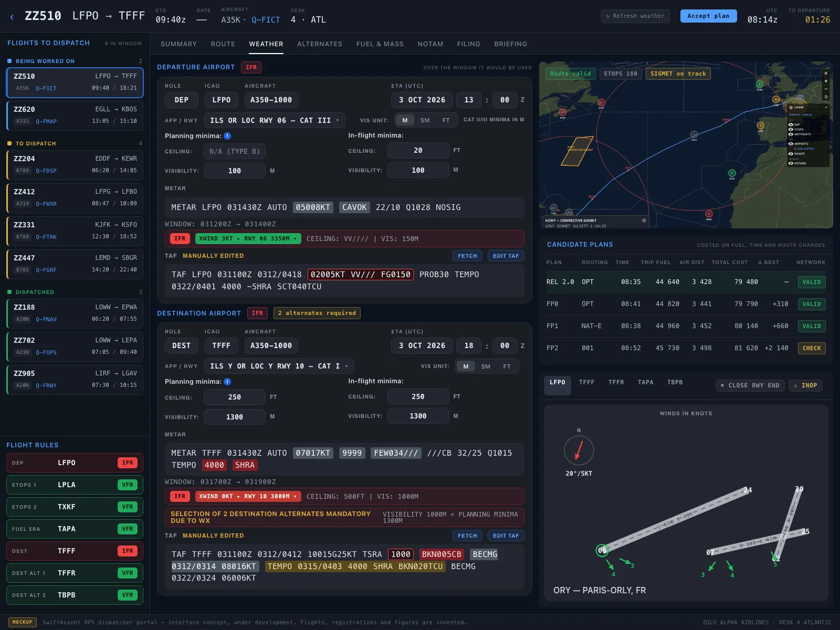Select the TFFR airport tab
The height and width of the screenshot is (630, 840).
[616, 382]
